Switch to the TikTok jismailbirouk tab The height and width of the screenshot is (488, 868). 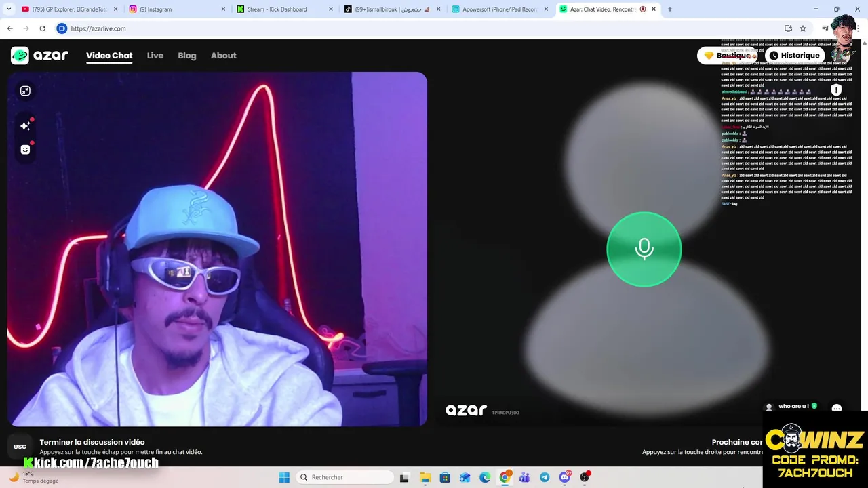point(392,9)
